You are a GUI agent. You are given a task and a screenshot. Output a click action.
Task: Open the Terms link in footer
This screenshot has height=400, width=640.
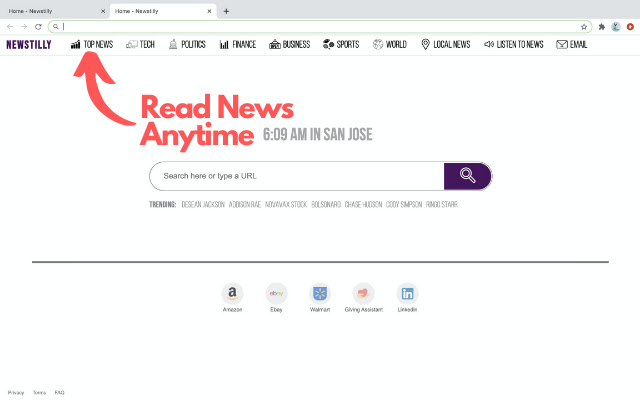(x=39, y=393)
